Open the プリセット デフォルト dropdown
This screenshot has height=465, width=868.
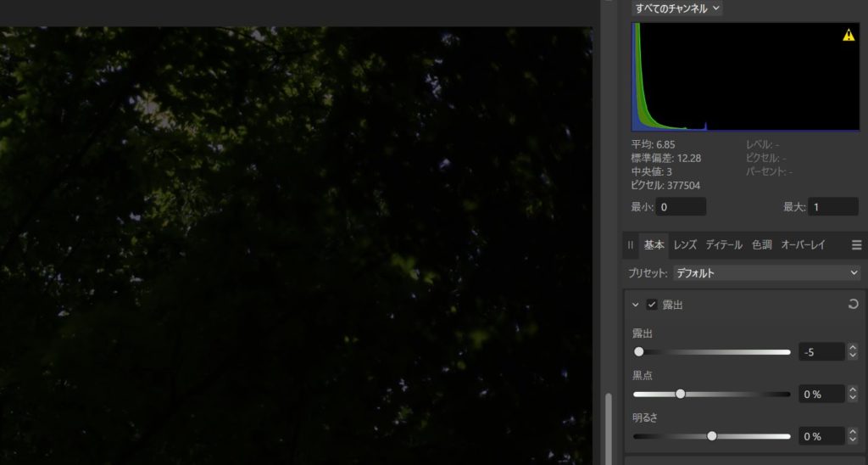pos(766,272)
